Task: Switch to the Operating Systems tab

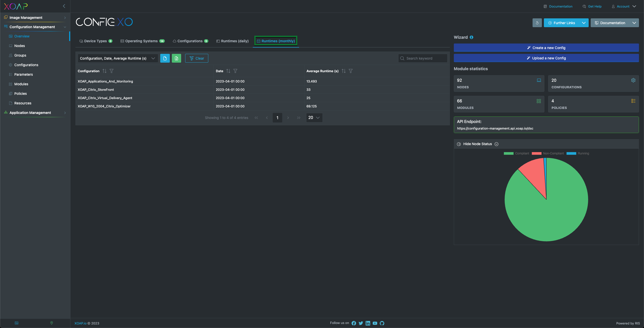Action: (x=142, y=41)
